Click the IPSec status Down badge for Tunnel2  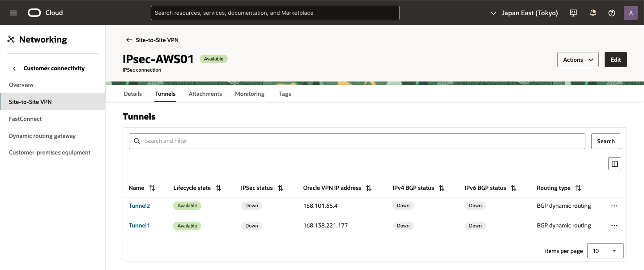tap(252, 206)
